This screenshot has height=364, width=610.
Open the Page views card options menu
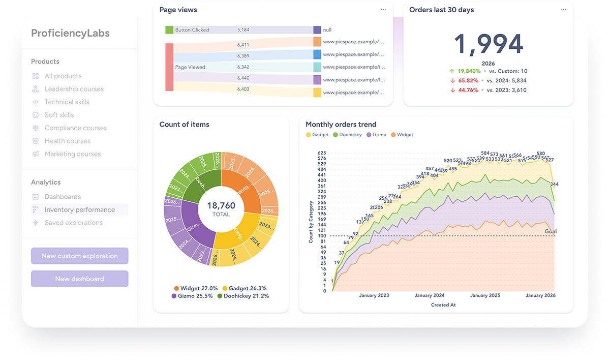point(383,10)
